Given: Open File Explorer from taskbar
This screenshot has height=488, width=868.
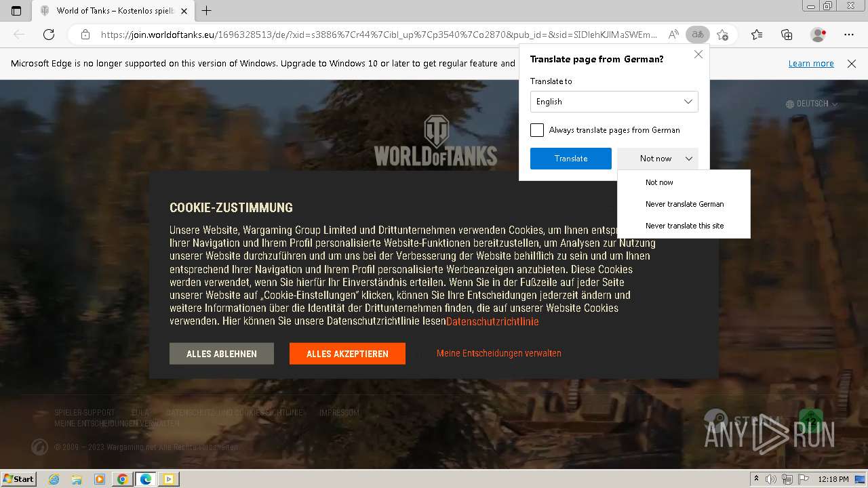Looking at the screenshot, I should click(77, 479).
